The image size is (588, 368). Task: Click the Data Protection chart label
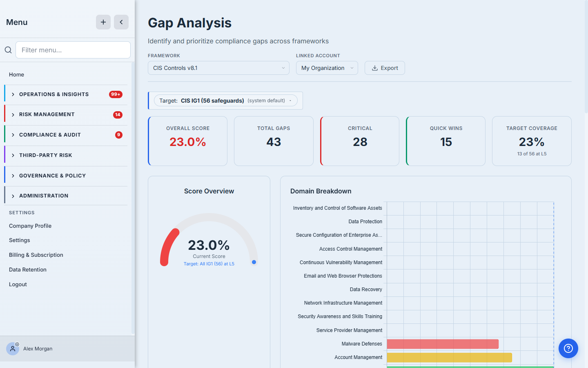tap(365, 222)
